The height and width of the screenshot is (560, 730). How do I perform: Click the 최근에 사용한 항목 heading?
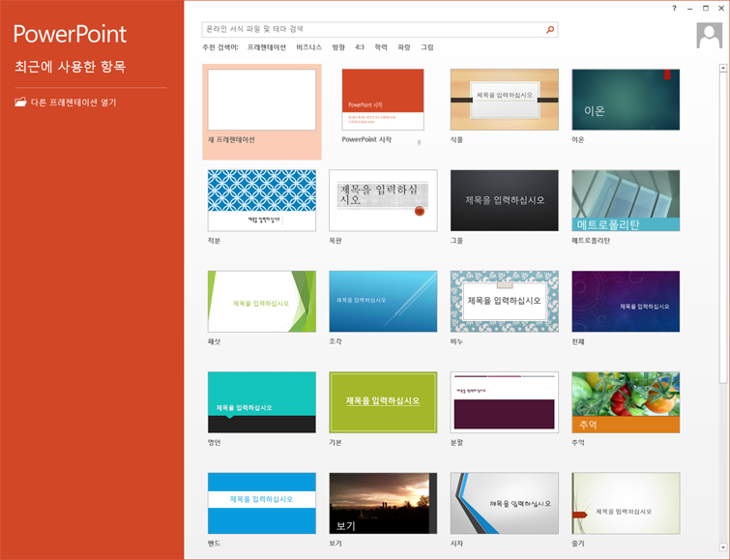[x=71, y=67]
